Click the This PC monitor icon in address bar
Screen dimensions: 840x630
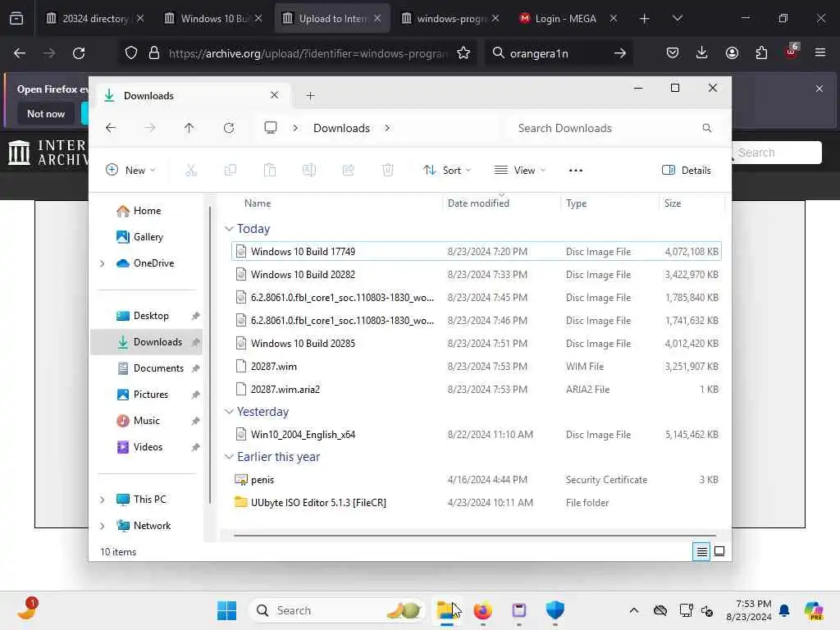point(271,128)
